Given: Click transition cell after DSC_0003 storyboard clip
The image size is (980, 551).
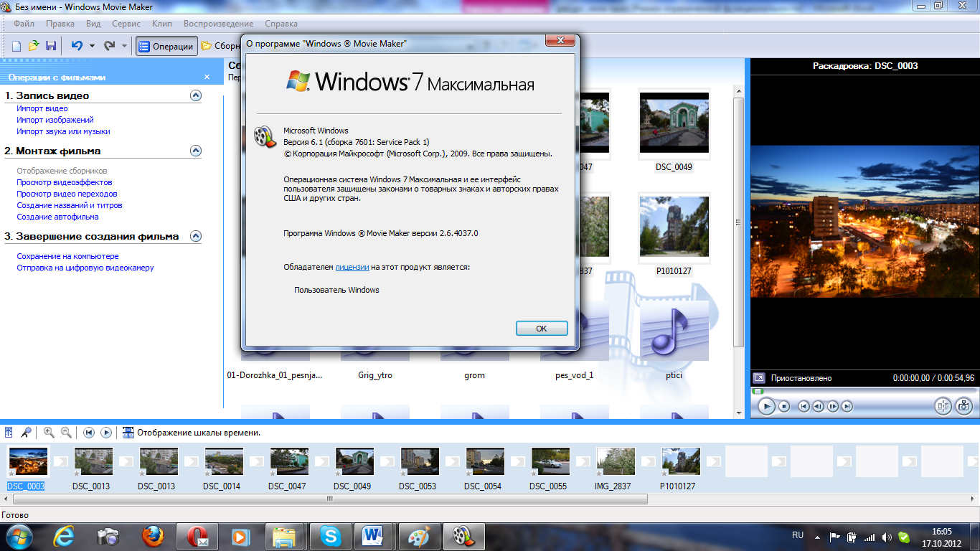Looking at the screenshot, I should pyautogui.click(x=61, y=461).
